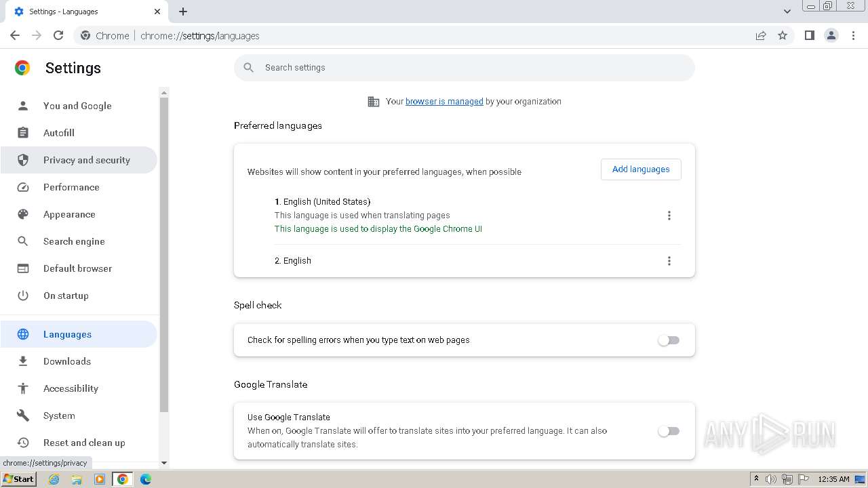Open more actions for the second English entry

tap(669, 261)
